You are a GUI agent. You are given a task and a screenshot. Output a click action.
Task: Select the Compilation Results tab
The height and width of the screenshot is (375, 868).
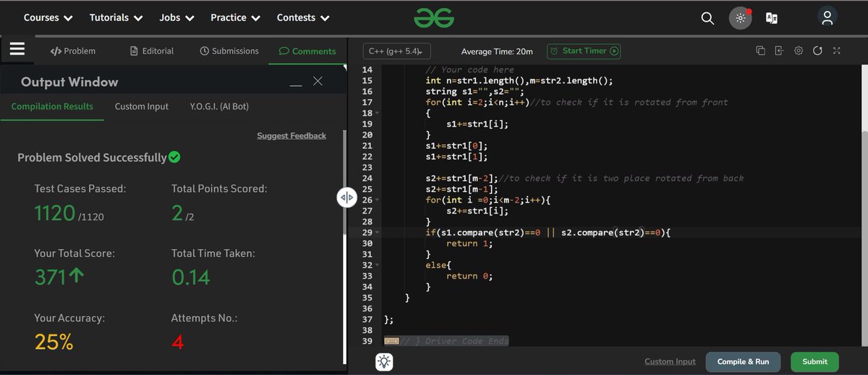[52, 106]
